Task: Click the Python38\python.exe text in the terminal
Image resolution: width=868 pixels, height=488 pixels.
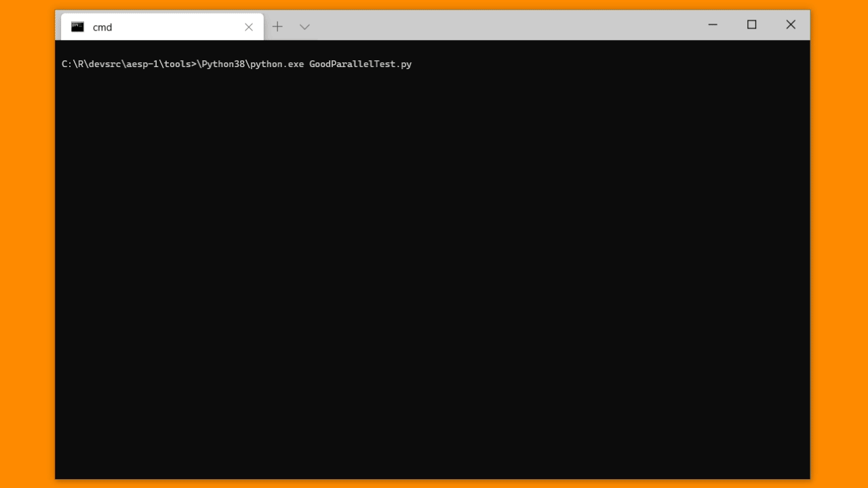Action: point(251,64)
